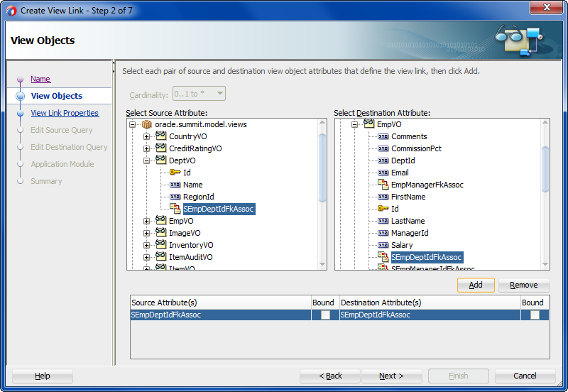The width and height of the screenshot is (568, 392).
Task: Click the source EmpVO view object icon
Action: pyautogui.click(x=161, y=220)
